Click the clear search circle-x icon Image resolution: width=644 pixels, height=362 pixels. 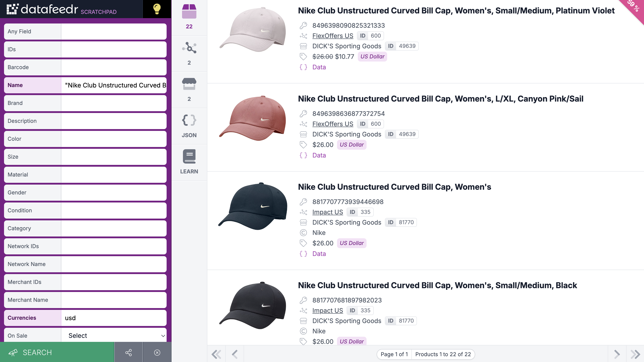click(x=157, y=352)
